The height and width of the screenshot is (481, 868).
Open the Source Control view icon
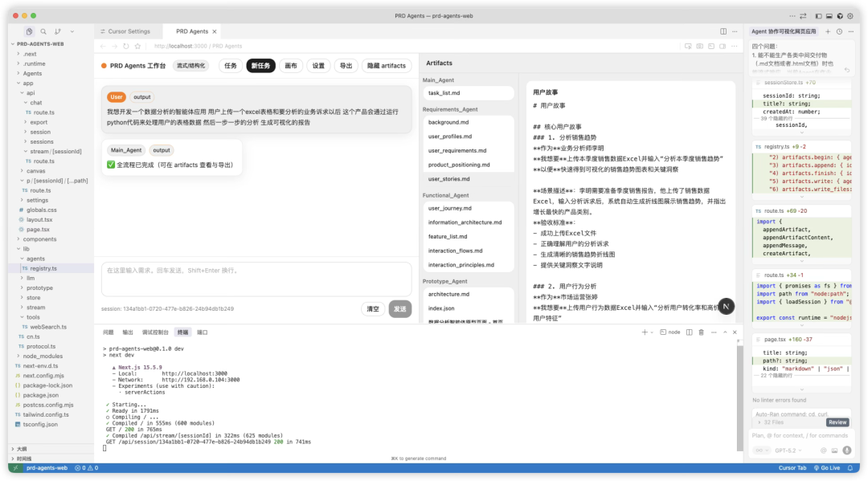point(58,32)
